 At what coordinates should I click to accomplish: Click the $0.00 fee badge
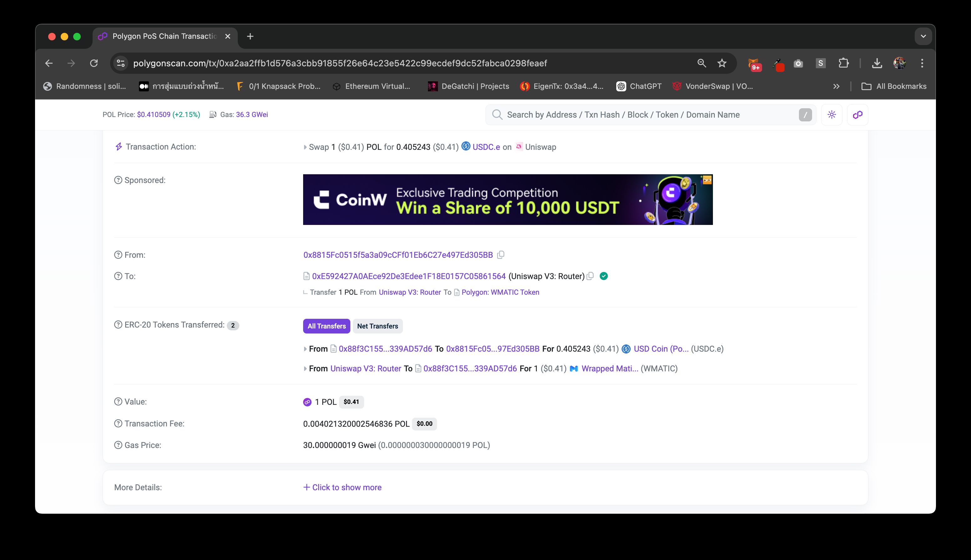(x=424, y=424)
